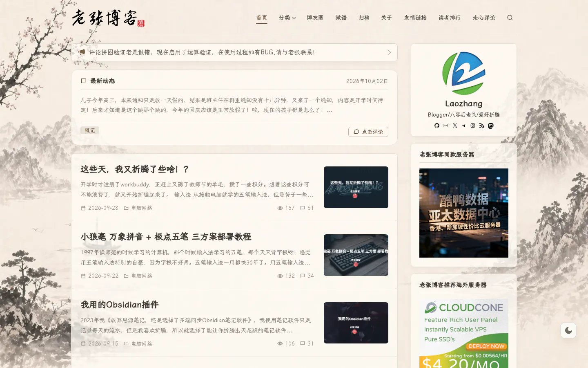Image resolution: width=588 pixels, height=368 pixels.
Task: Click the 167 views count
Action: pos(286,208)
